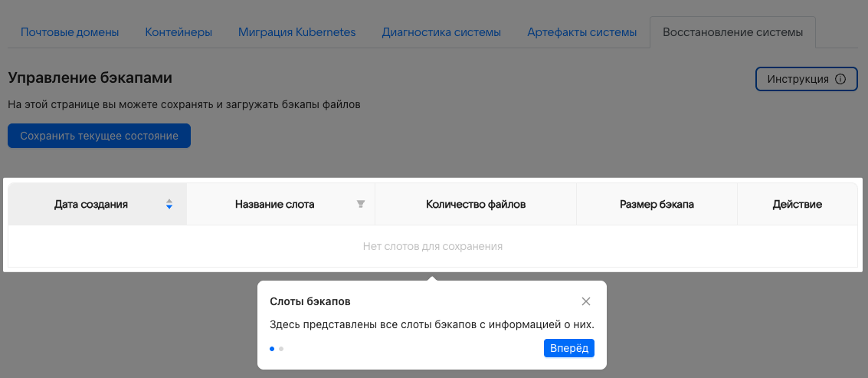
Task: Click the Управление бэкапами heading
Action: pyautogui.click(x=90, y=77)
